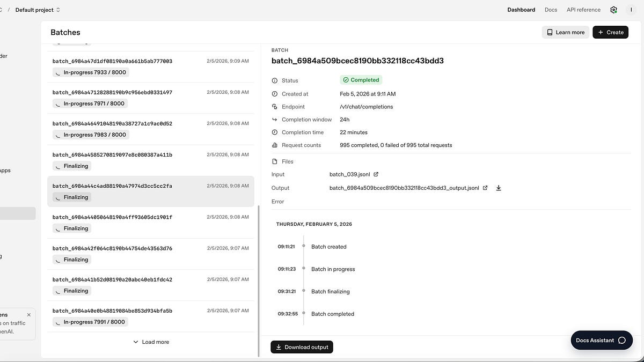Image resolution: width=644 pixels, height=362 pixels.
Task: Close the notice card with the X
Action: click(29, 315)
